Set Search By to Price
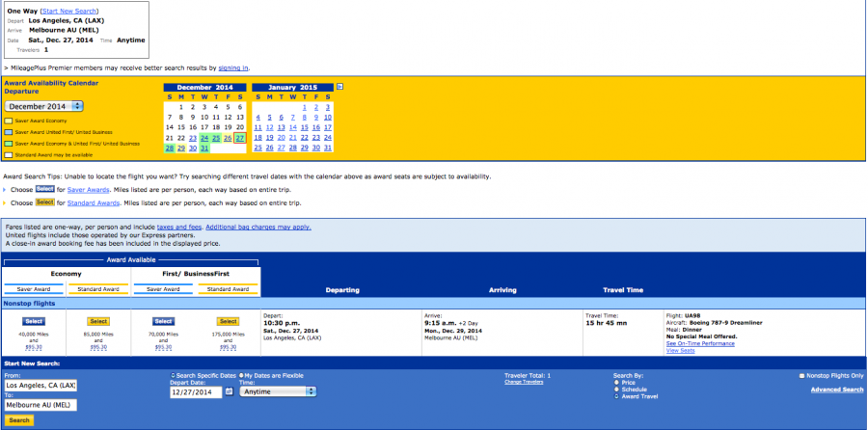Viewport: 868px width, 430px height. click(616, 382)
